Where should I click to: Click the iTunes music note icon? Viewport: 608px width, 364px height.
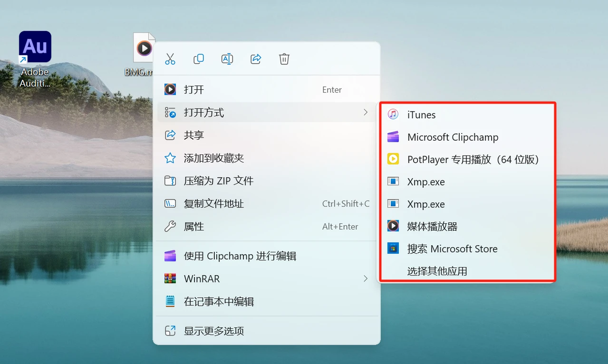[x=393, y=114]
